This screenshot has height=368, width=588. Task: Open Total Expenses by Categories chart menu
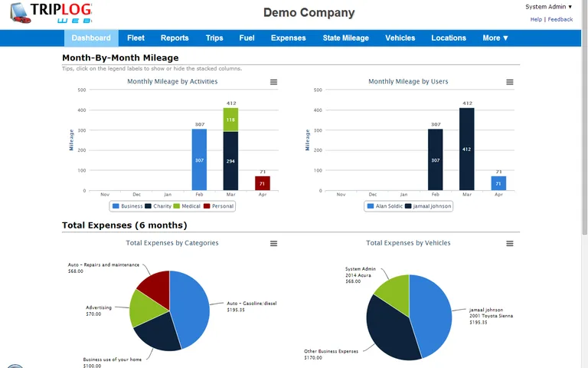click(x=273, y=244)
